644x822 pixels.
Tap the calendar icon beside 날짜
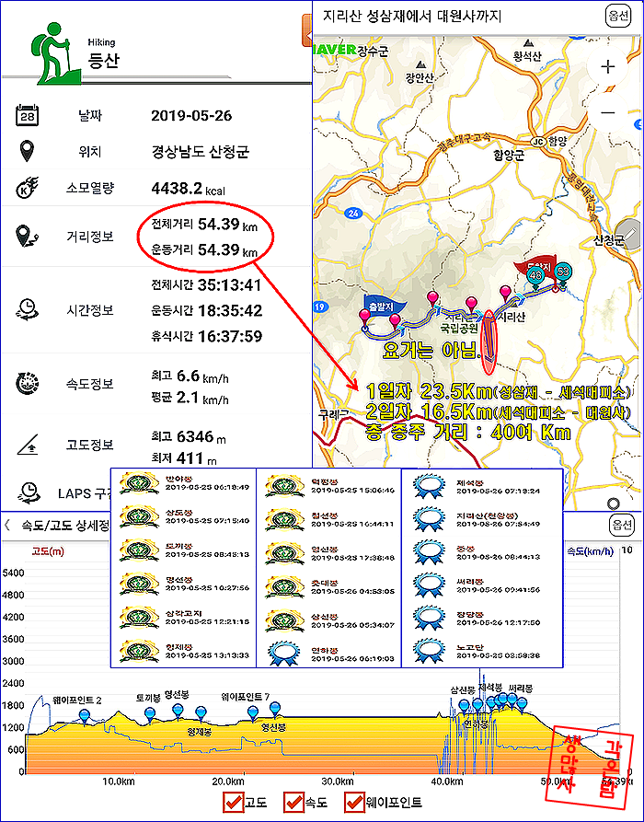coord(28,115)
